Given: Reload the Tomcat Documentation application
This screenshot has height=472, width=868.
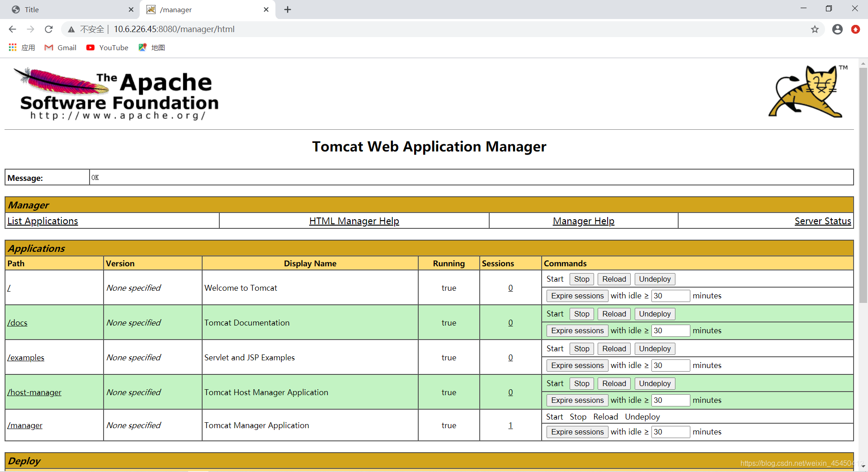Looking at the screenshot, I should pyautogui.click(x=614, y=314).
